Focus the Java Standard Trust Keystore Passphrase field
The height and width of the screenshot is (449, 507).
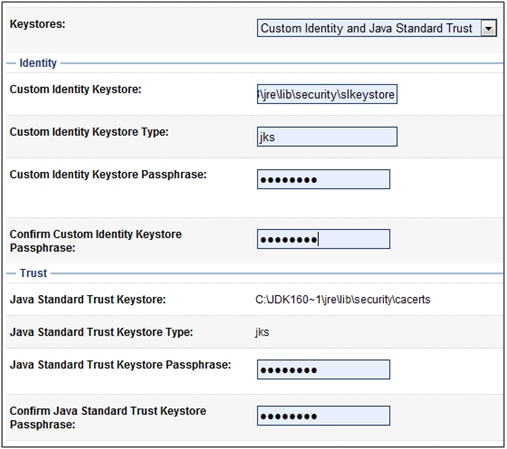point(323,369)
